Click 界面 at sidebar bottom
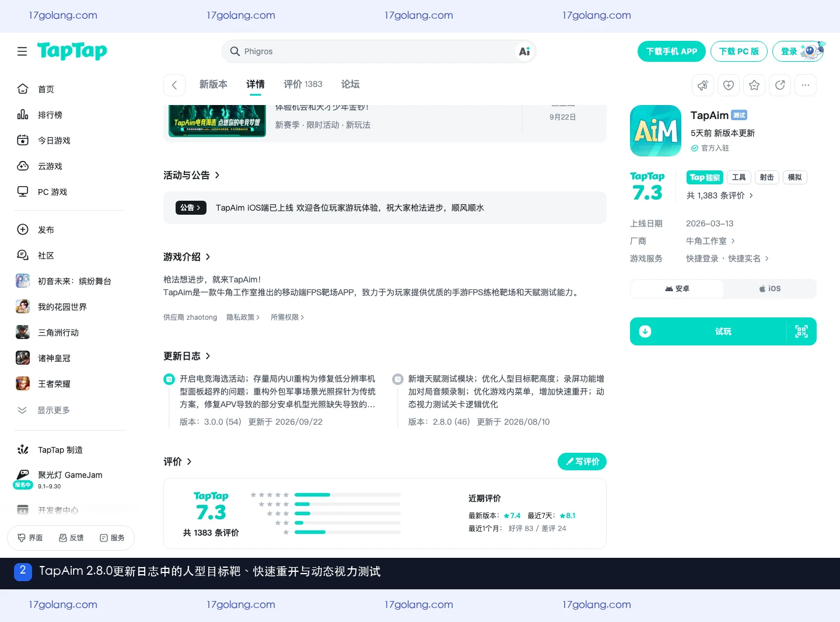 [30, 538]
